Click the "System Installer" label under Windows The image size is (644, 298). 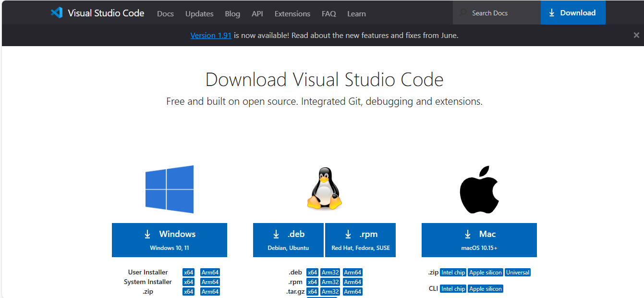click(148, 282)
